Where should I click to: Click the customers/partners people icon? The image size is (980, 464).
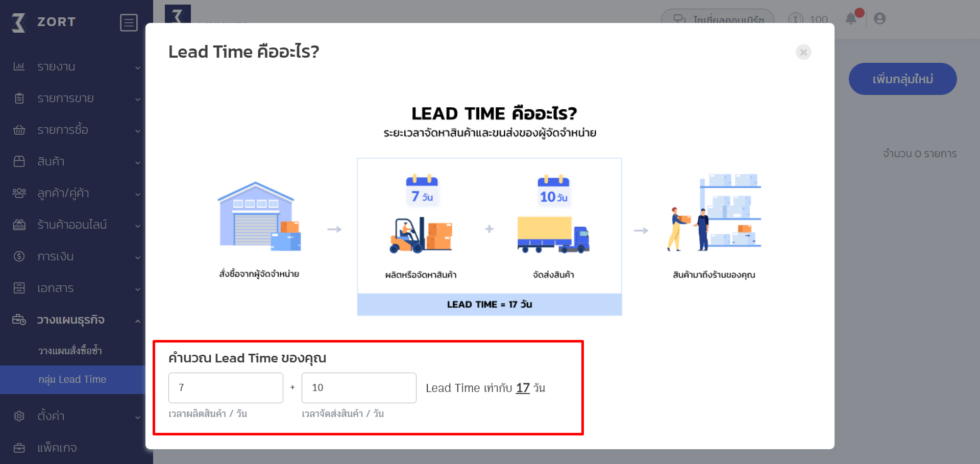(19, 193)
